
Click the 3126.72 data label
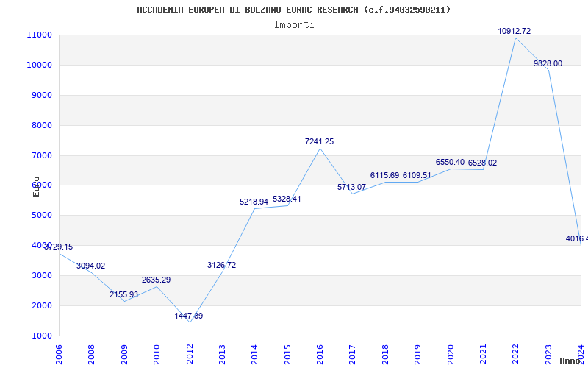[222, 265]
